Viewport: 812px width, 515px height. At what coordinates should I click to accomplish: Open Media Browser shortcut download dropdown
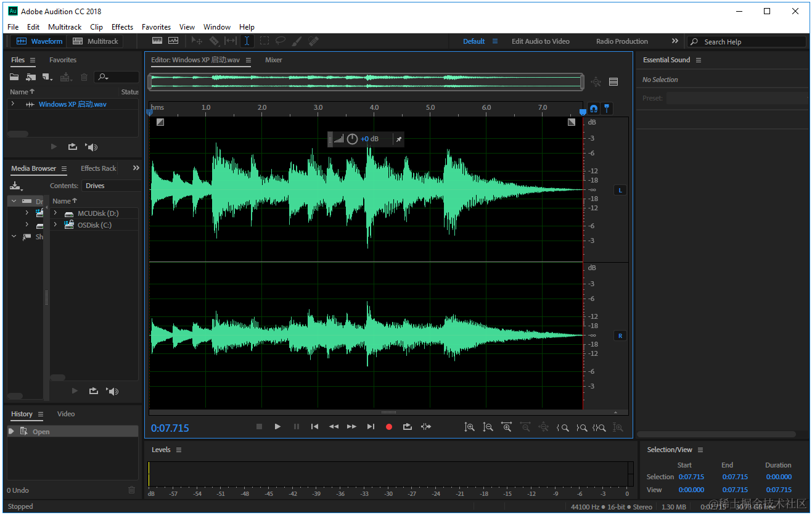point(16,186)
